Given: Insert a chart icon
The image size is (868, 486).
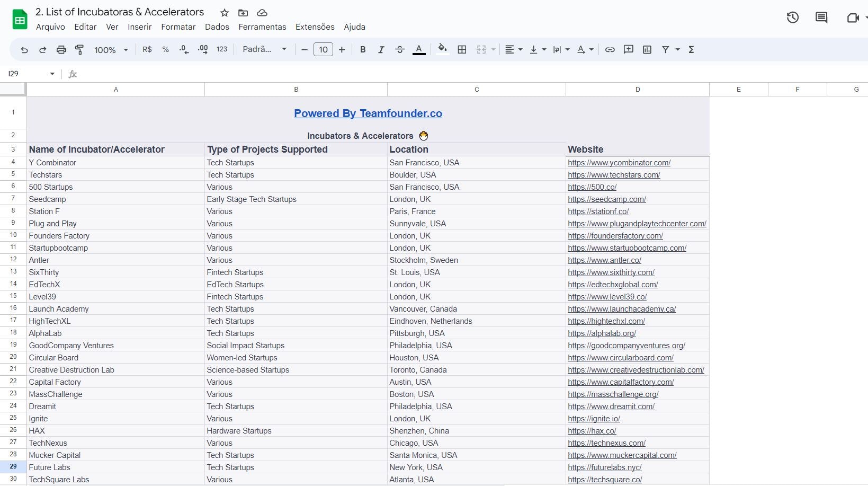Looking at the screenshot, I should click(x=647, y=50).
